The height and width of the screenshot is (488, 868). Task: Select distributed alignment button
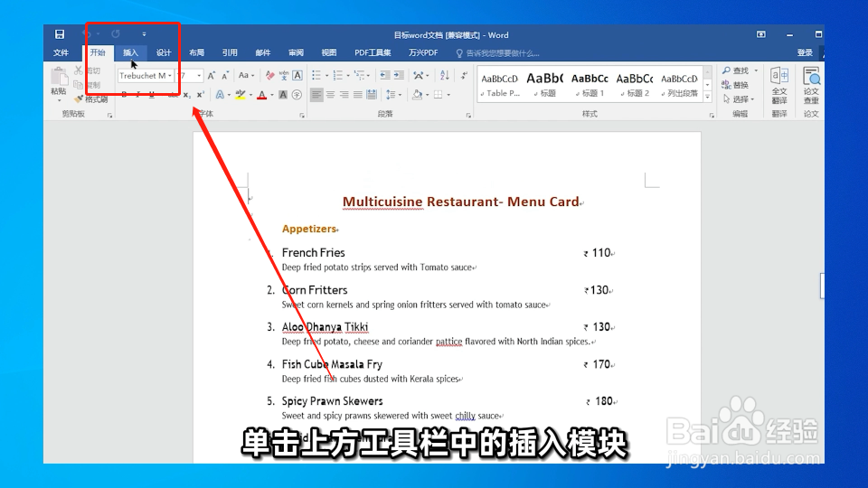[372, 95]
